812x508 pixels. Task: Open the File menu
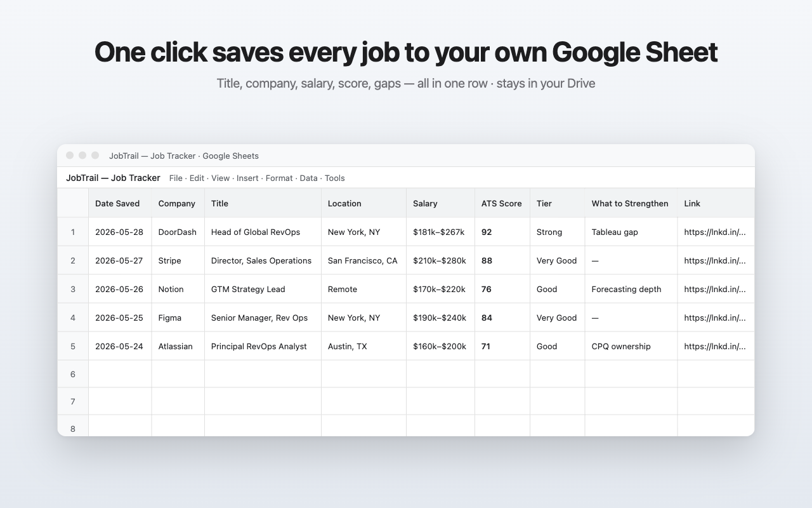click(x=176, y=178)
